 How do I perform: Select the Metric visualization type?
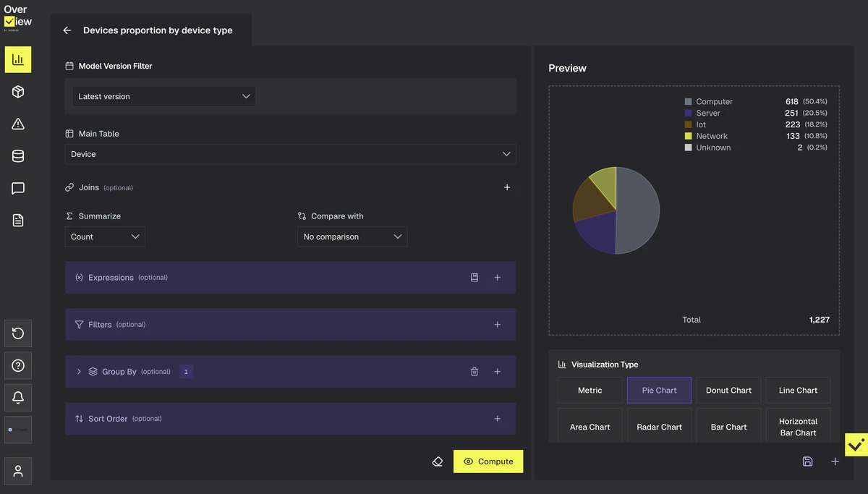pos(590,391)
